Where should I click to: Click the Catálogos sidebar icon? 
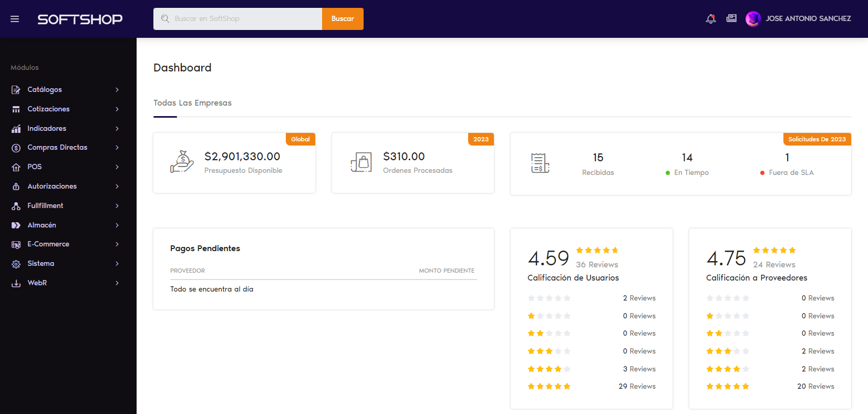[16, 90]
